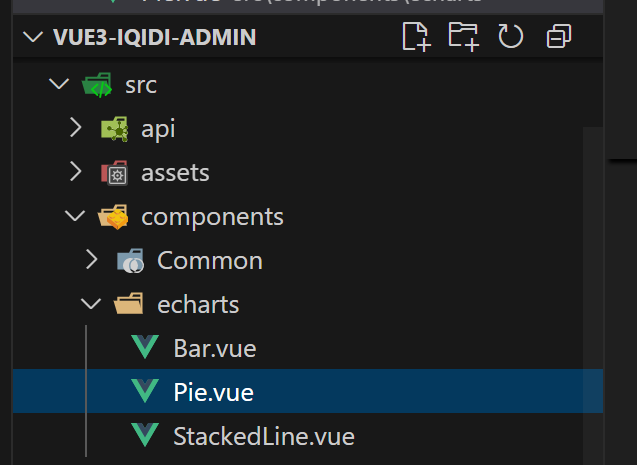The image size is (637, 465).
Task: Open the StackedLine.vue file
Action: tap(263, 436)
